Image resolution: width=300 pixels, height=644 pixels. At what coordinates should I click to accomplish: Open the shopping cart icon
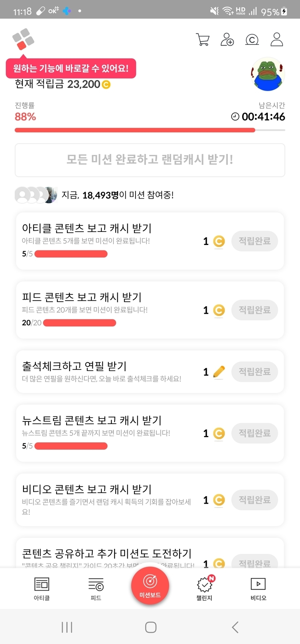point(203,40)
